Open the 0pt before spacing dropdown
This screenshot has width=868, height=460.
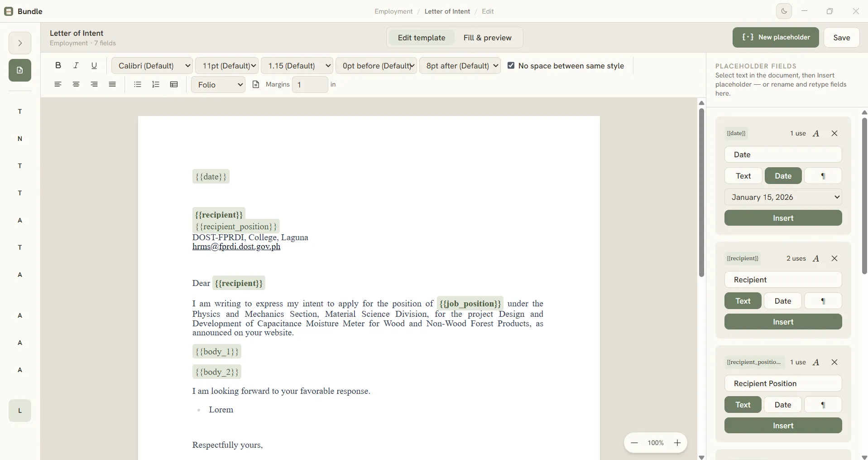tap(376, 66)
